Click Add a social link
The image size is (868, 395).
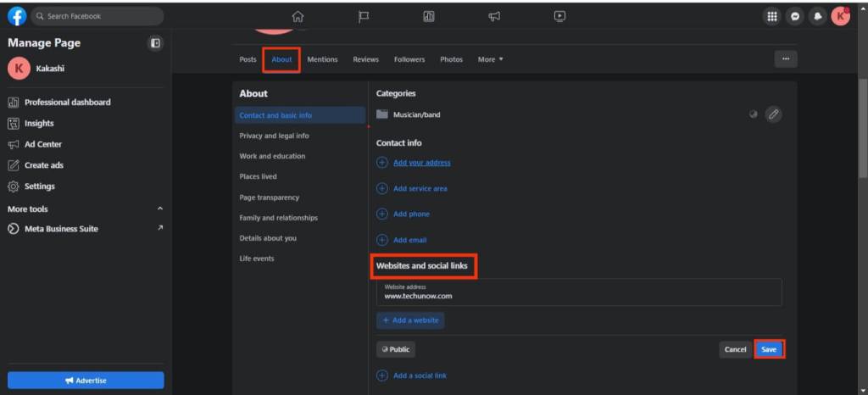tap(420, 376)
